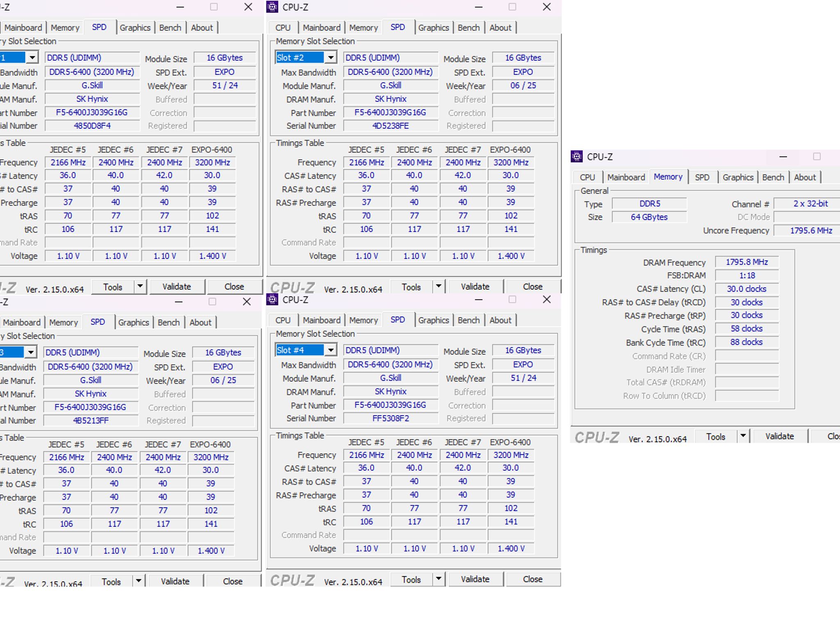Click Bank Cycle Time value 88 clocks

click(746, 342)
